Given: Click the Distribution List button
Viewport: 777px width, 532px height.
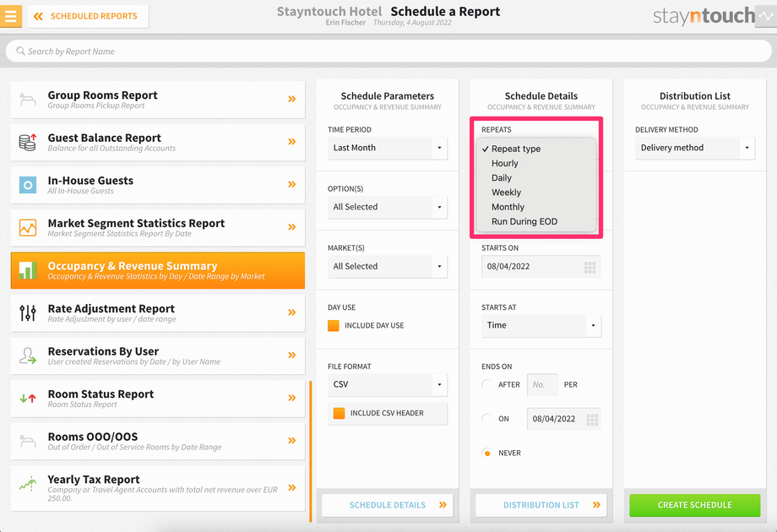Looking at the screenshot, I should 541,505.
